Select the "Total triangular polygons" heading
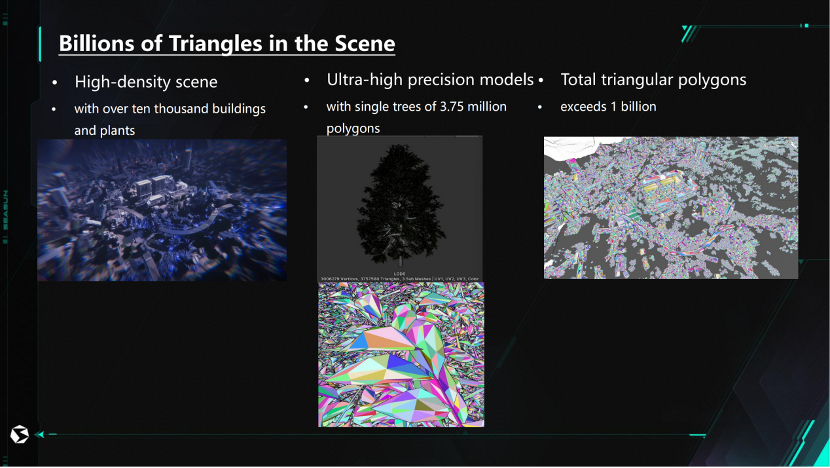This screenshot has width=830, height=468. point(653,79)
